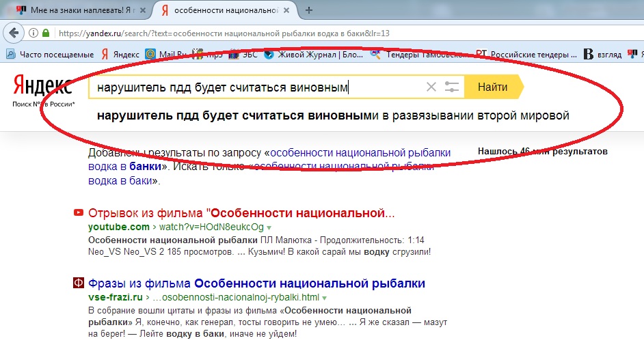Open 'Фразы из фильма' search result
The image size is (644, 349).
point(256,283)
